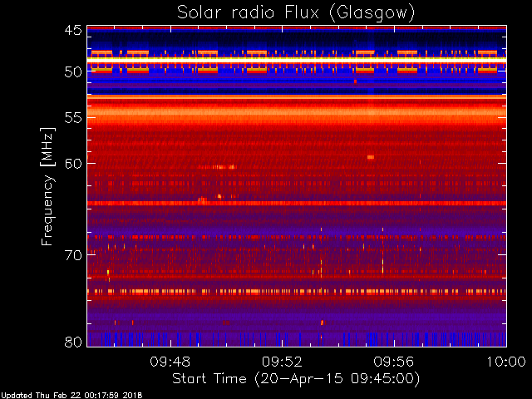
Task: Click the 80 frequency tick label
Action: click(73, 342)
